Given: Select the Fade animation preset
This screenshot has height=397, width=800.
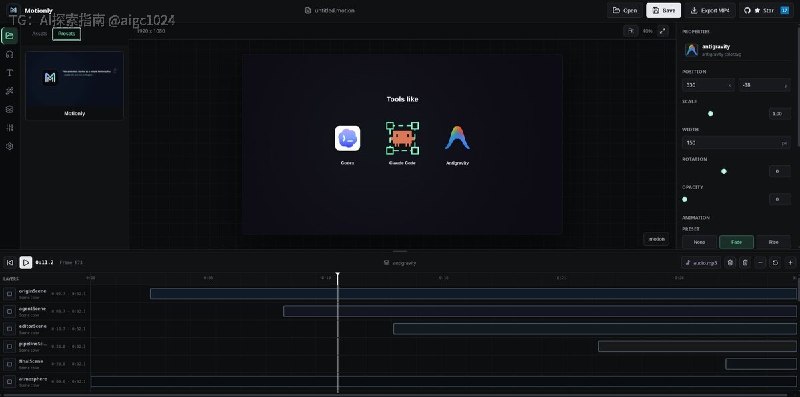Looking at the screenshot, I should (736, 242).
